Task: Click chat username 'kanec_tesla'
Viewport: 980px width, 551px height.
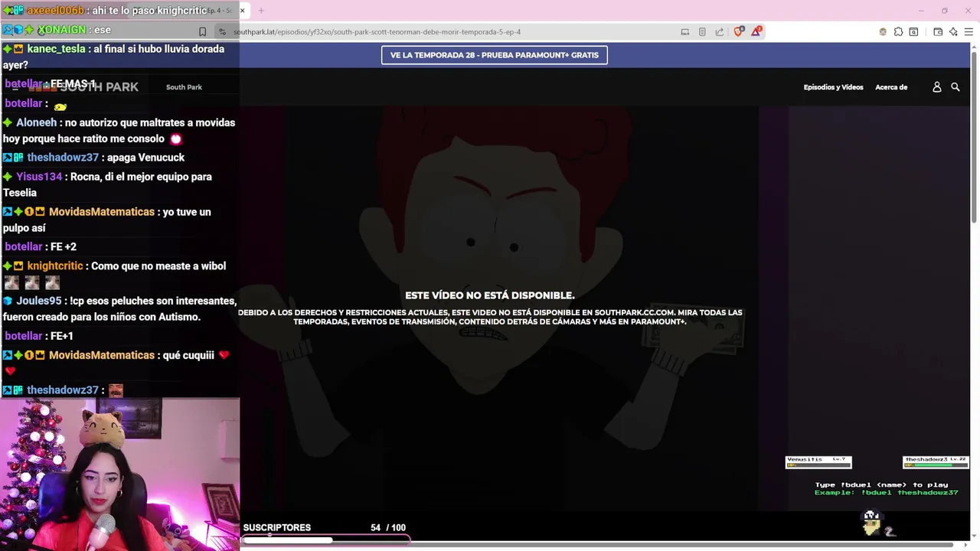Action: [x=56, y=49]
